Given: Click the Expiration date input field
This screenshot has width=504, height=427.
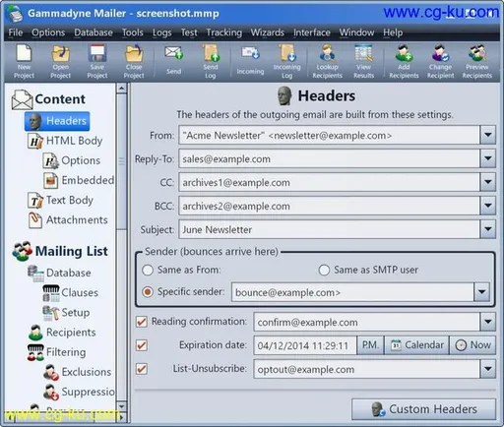Looking at the screenshot, I should pos(305,345).
